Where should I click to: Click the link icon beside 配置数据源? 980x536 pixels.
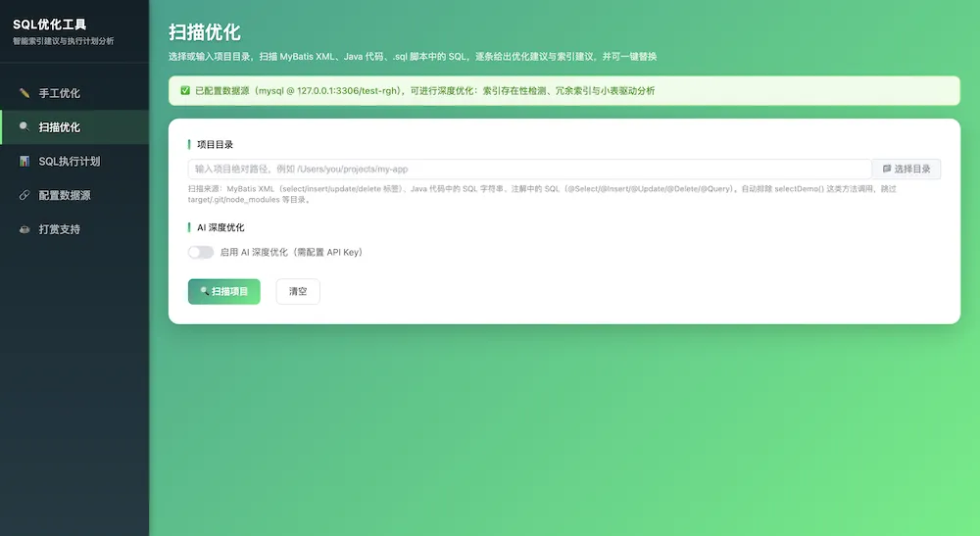point(24,195)
